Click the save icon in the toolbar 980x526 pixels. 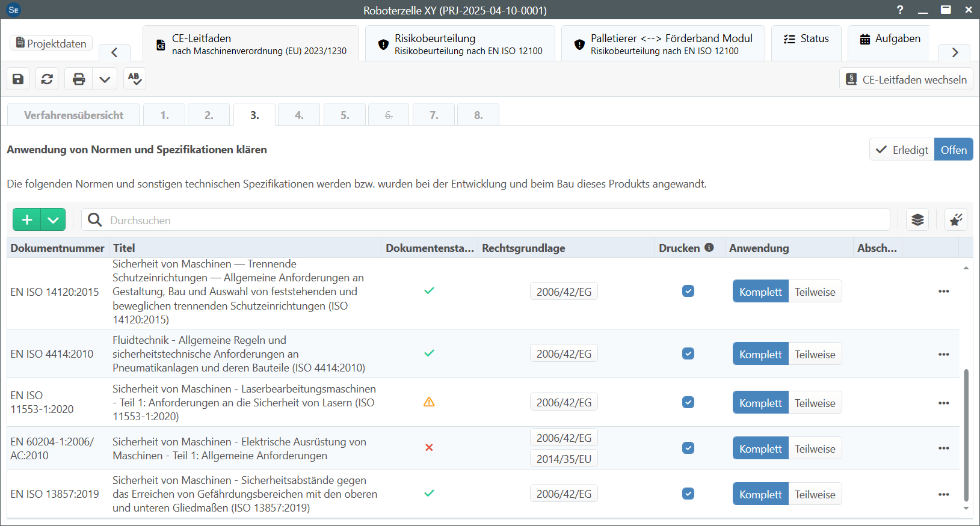click(x=18, y=79)
